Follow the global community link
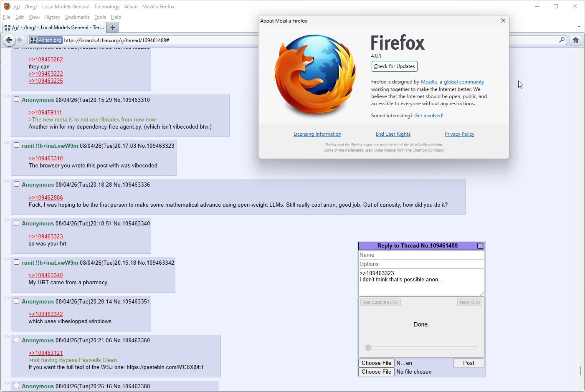This screenshot has height=392, width=585. pos(464,82)
